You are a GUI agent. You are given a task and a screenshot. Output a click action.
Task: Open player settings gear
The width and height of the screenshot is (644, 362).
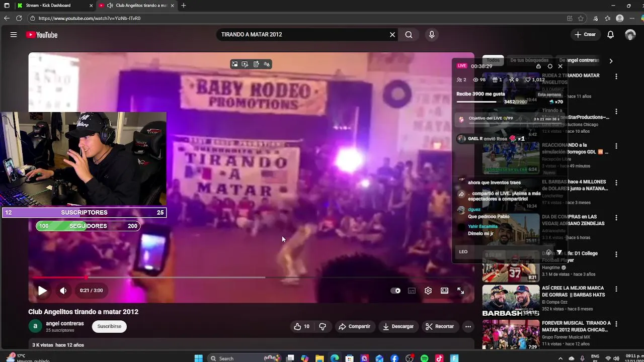click(x=428, y=291)
